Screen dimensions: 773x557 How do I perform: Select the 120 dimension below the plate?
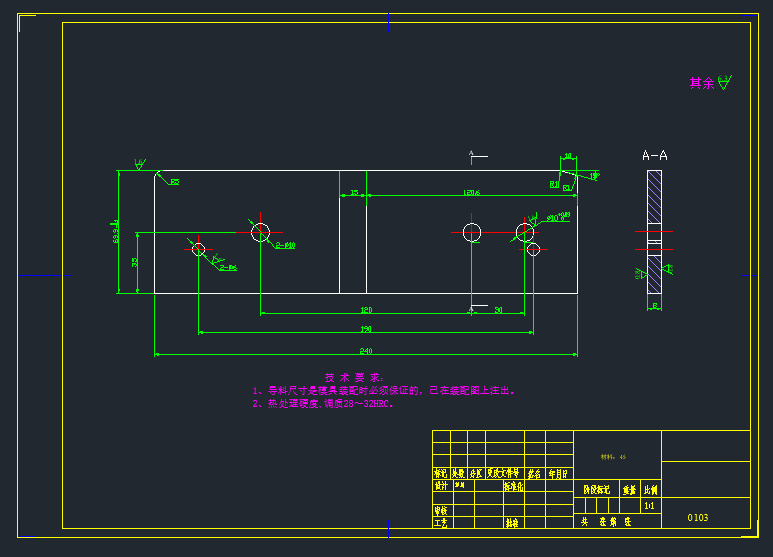click(366, 310)
